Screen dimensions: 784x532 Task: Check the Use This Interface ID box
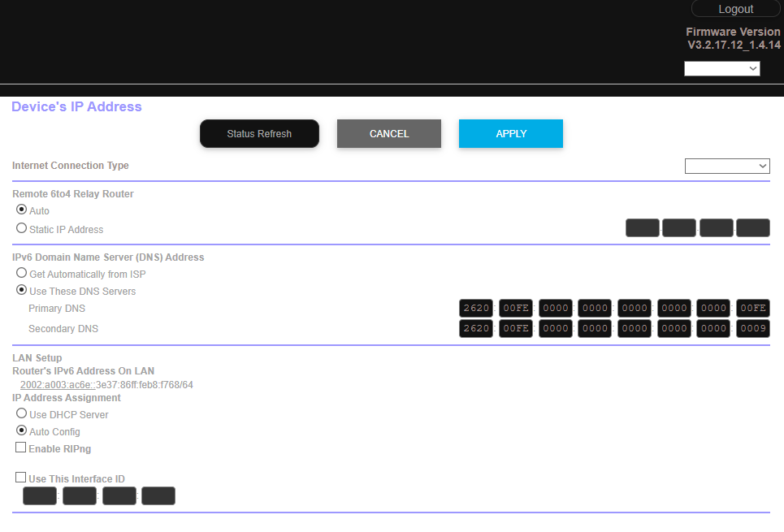[21, 478]
